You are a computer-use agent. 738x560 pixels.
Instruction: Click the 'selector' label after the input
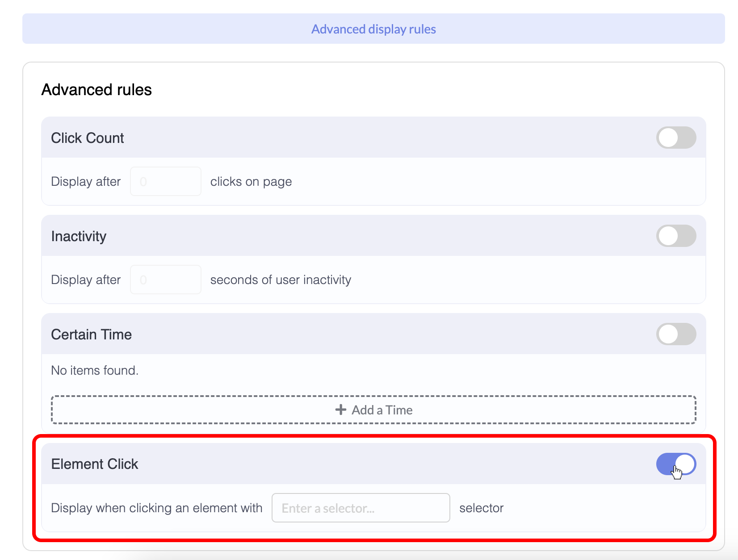point(481,508)
